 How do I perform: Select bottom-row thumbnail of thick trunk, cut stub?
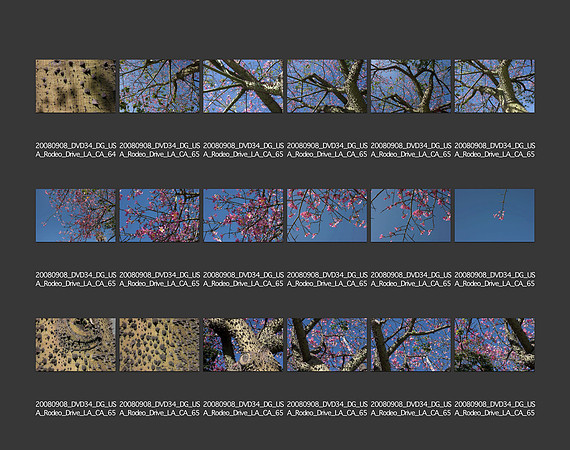click(x=243, y=345)
